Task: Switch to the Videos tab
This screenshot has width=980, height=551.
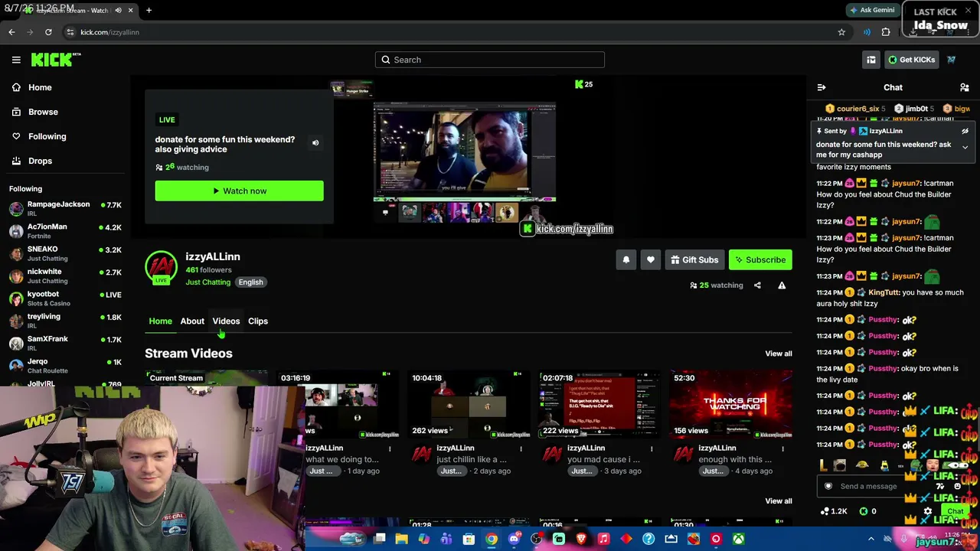Action: [x=226, y=321]
